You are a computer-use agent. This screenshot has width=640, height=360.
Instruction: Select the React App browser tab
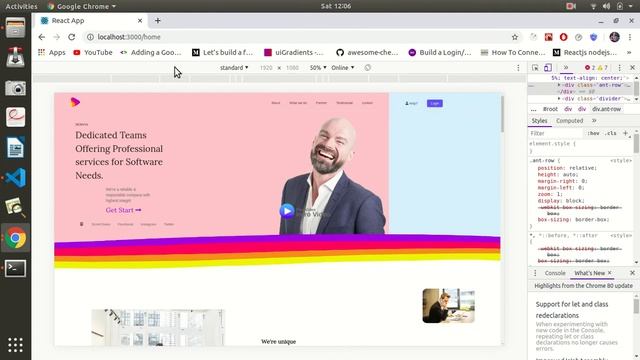click(x=91, y=20)
